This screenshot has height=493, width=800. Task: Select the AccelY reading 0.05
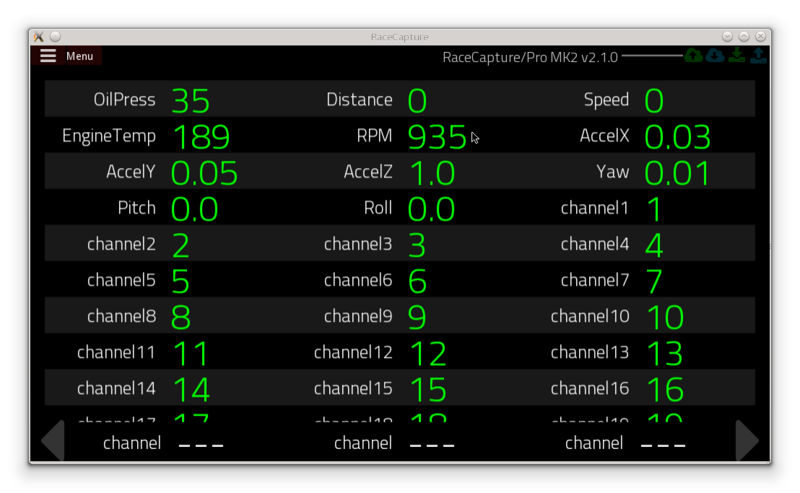tap(204, 173)
